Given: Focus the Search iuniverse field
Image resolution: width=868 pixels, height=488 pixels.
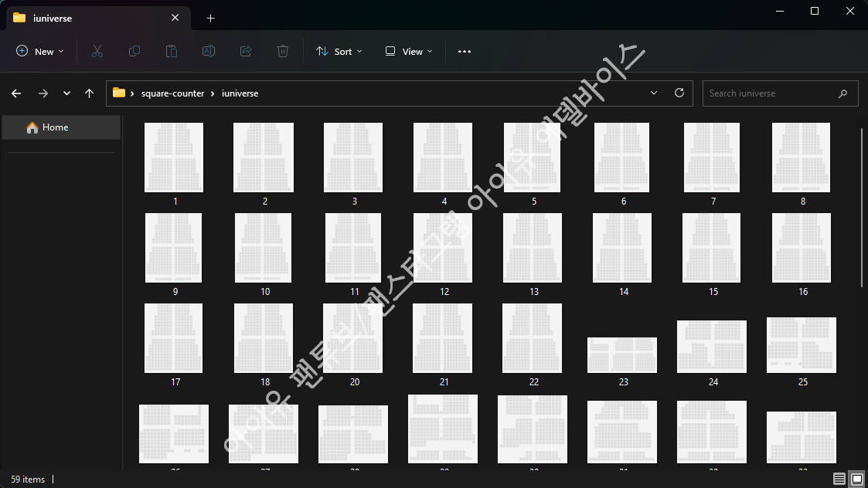Looking at the screenshot, I should 780,93.
